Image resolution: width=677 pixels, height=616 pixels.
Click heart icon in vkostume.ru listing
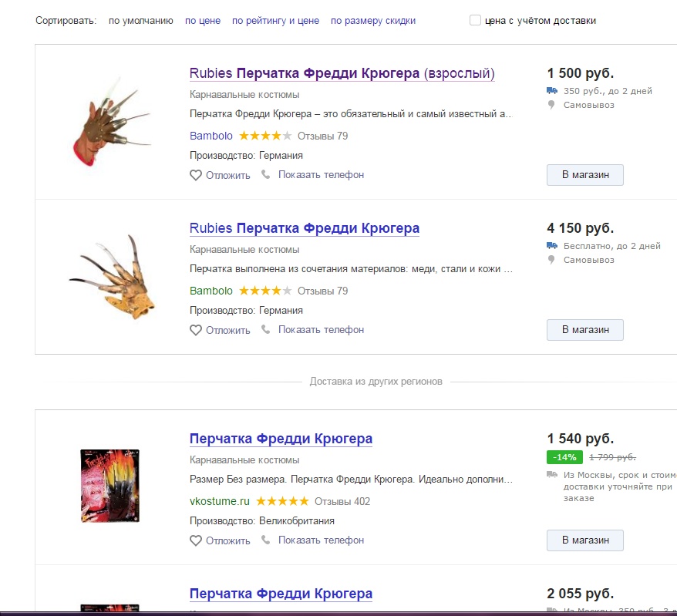[x=196, y=540]
